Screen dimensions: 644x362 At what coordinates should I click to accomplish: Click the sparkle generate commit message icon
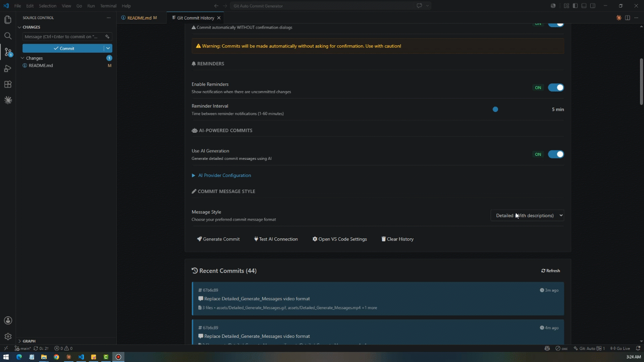point(107,37)
